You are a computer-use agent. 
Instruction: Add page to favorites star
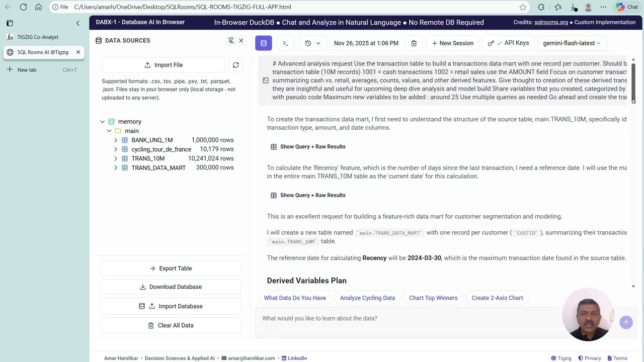click(523, 7)
